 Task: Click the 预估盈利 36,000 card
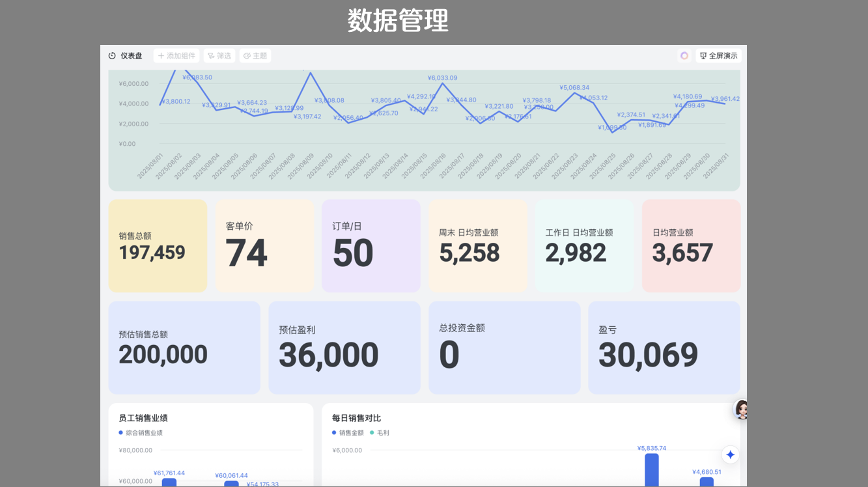coord(344,348)
